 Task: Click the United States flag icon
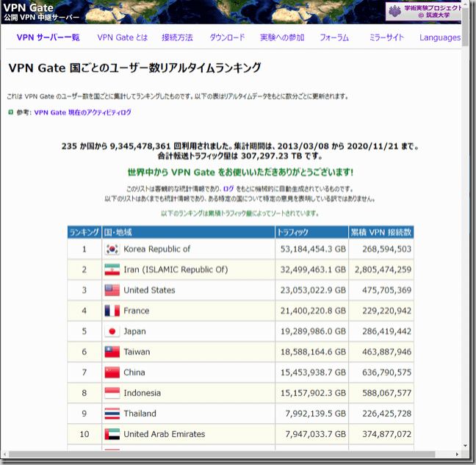click(112, 290)
